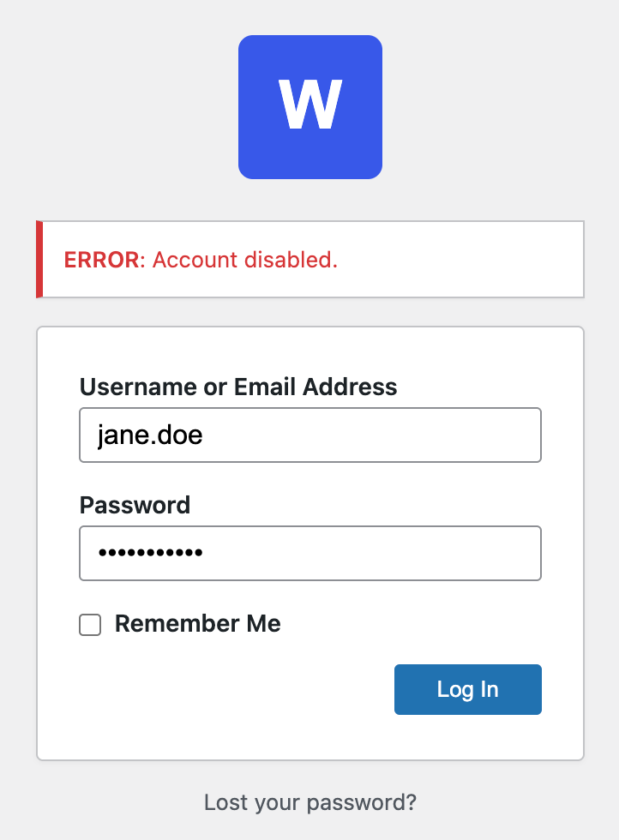Viewport: 619px width, 840px height.
Task: Click the "Account disabled." error message
Action: 245,260
